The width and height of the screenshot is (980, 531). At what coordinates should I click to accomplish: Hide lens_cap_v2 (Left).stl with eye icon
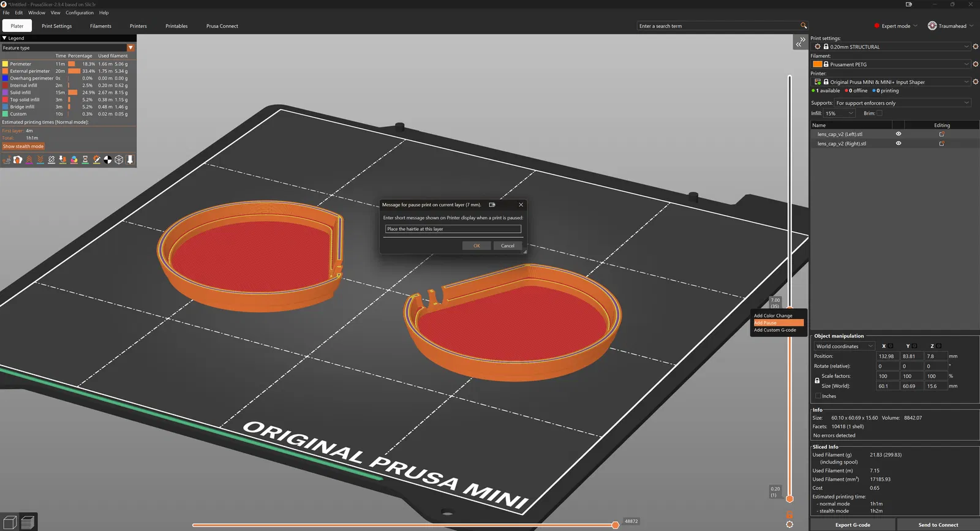coord(899,134)
